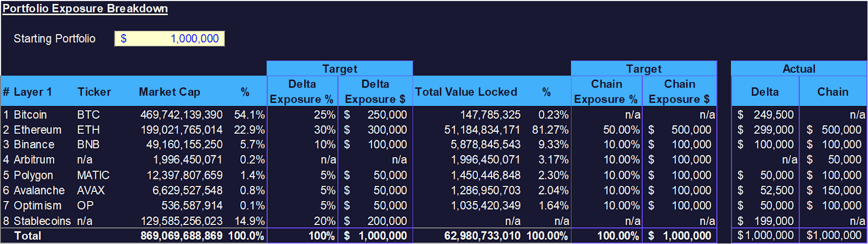
Task: Select the Starting Portfolio label
Action: tap(54, 39)
